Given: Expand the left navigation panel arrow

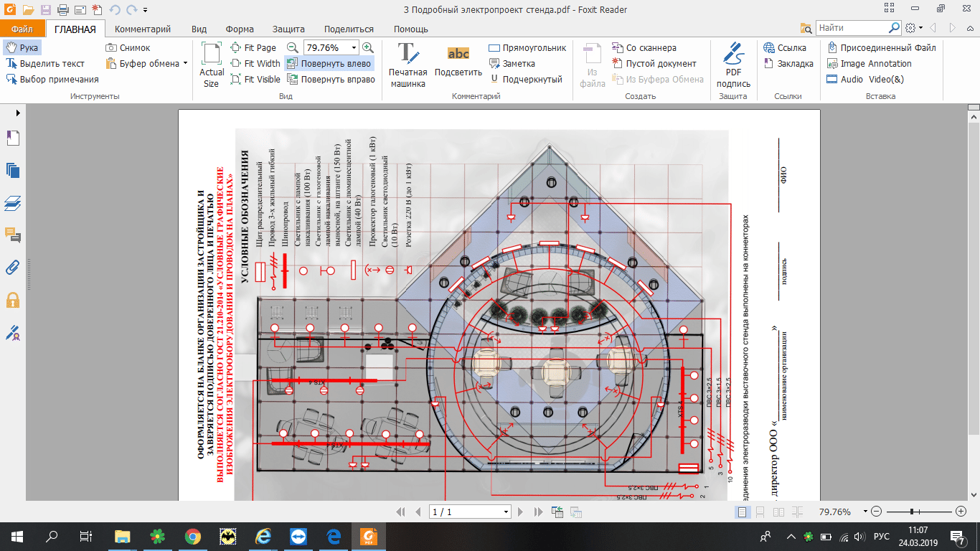Looking at the screenshot, I should (x=17, y=113).
